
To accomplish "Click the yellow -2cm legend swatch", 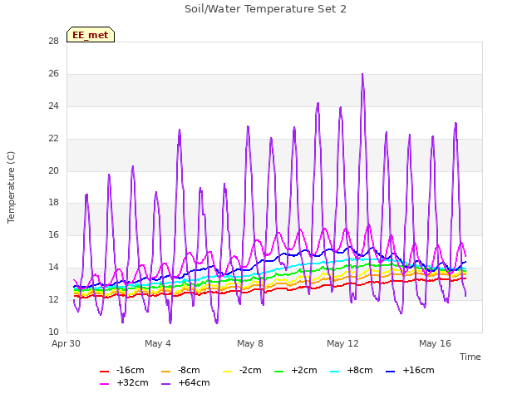I will coord(227,372).
